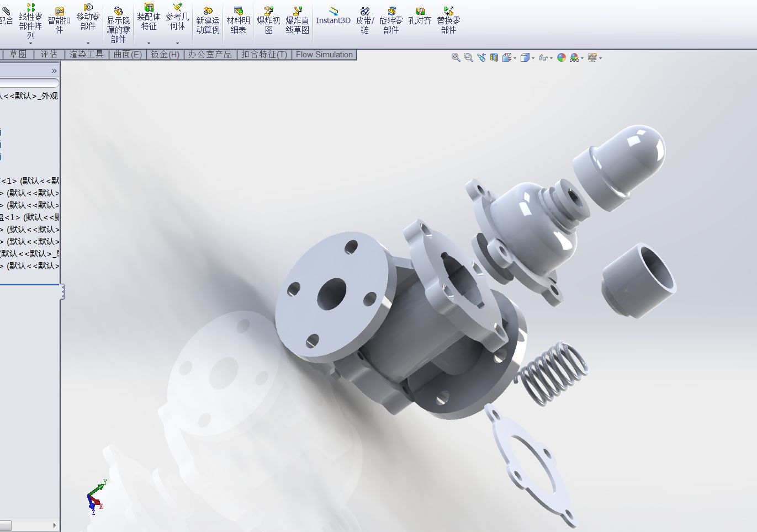The height and width of the screenshot is (532, 757).
Task: Expand the feature tree panel with double-chevron
Action: [x=54, y=71]
